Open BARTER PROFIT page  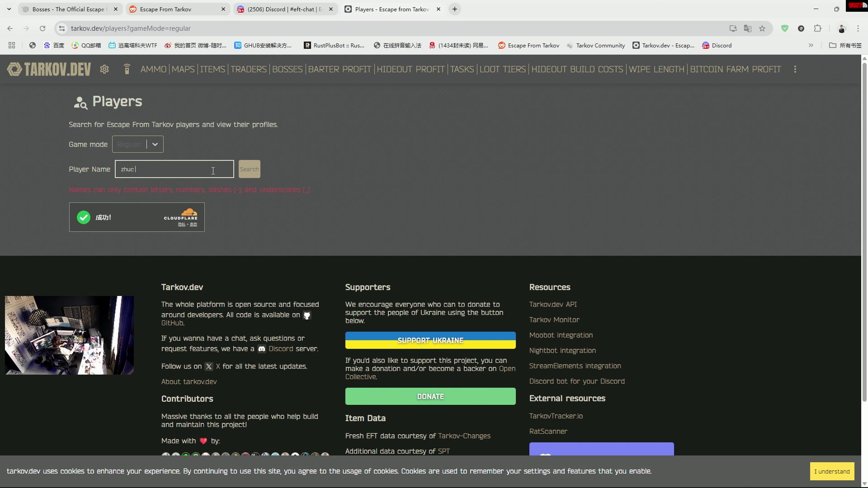click(x=340, y=69)
